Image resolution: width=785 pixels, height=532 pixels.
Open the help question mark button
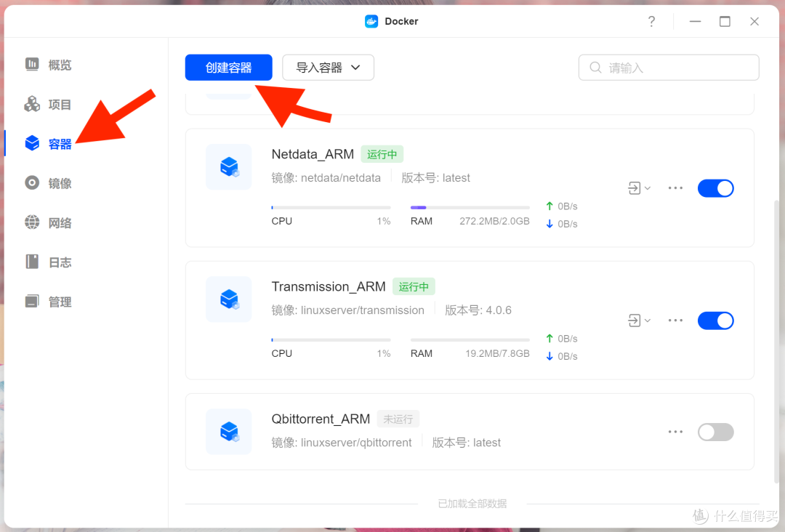[x=651, y=21]
